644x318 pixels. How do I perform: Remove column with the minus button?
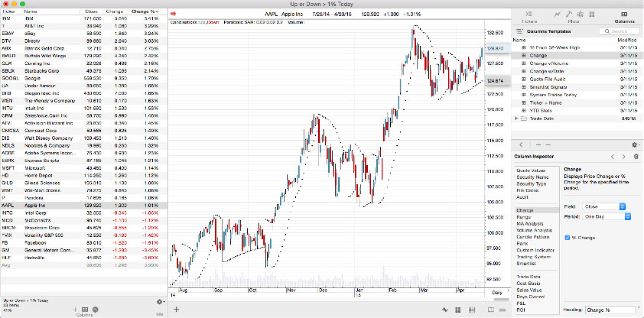click(548, 145)
